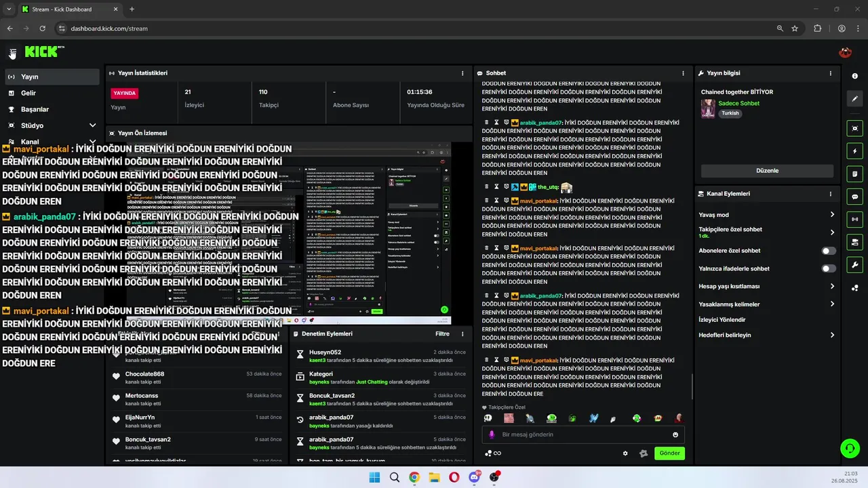Open new browser tab with plus button
This screenshot has height=488, width=868.
click(132, 9)
